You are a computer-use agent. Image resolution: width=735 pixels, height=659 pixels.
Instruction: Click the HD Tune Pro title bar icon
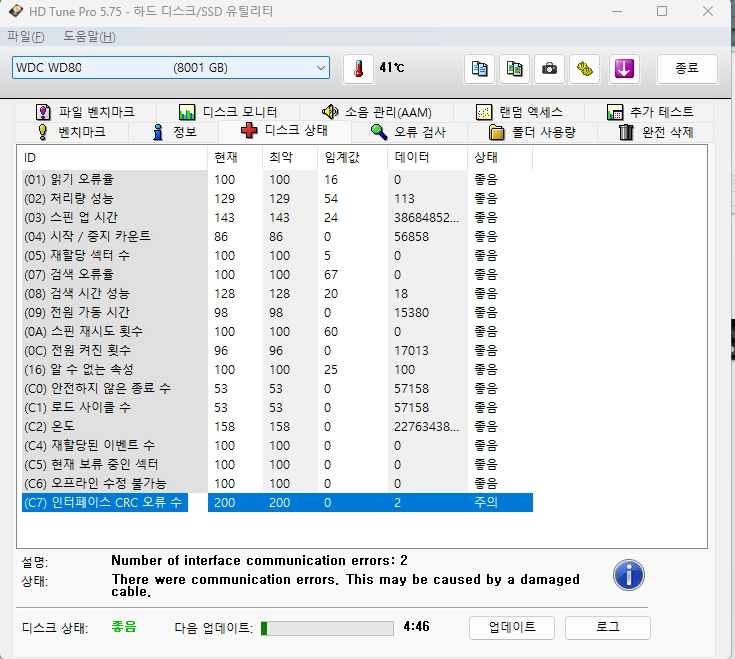pyautogui.click(x=15, y=11)
